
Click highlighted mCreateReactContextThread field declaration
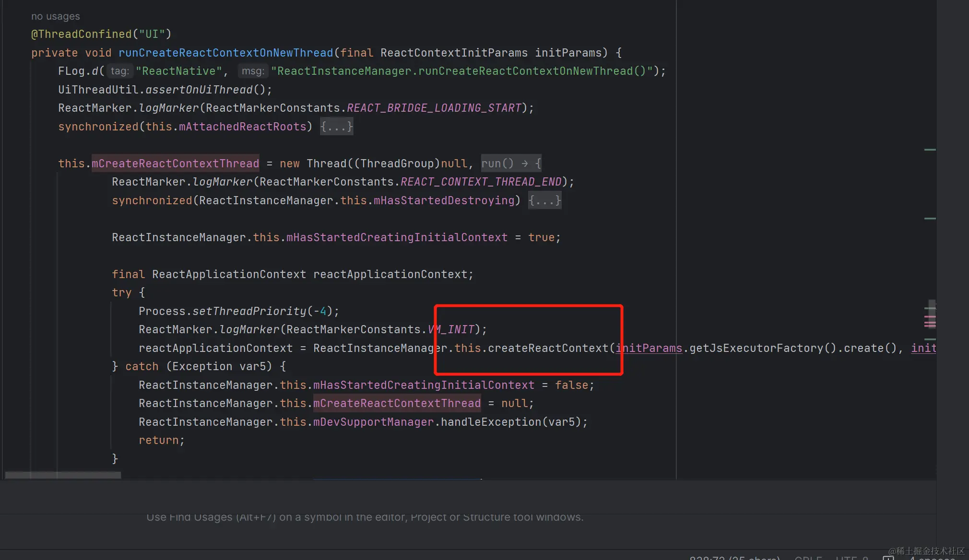tap(175, 163)
